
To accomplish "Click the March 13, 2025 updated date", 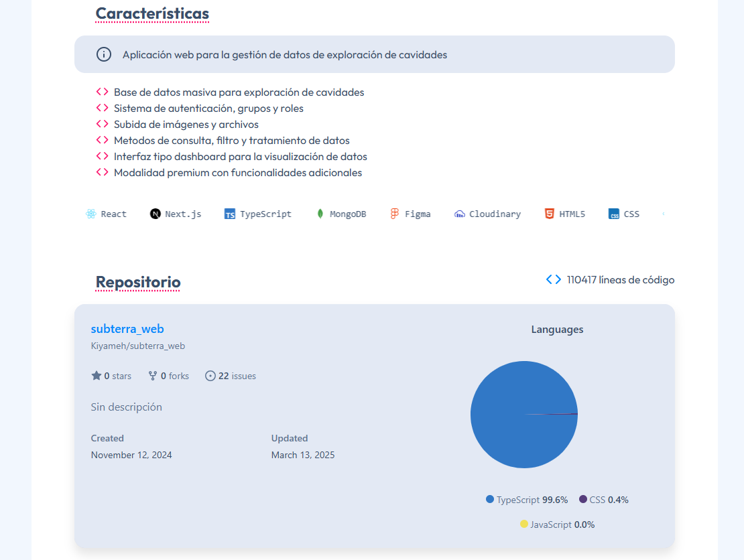I will pos(303,455).
